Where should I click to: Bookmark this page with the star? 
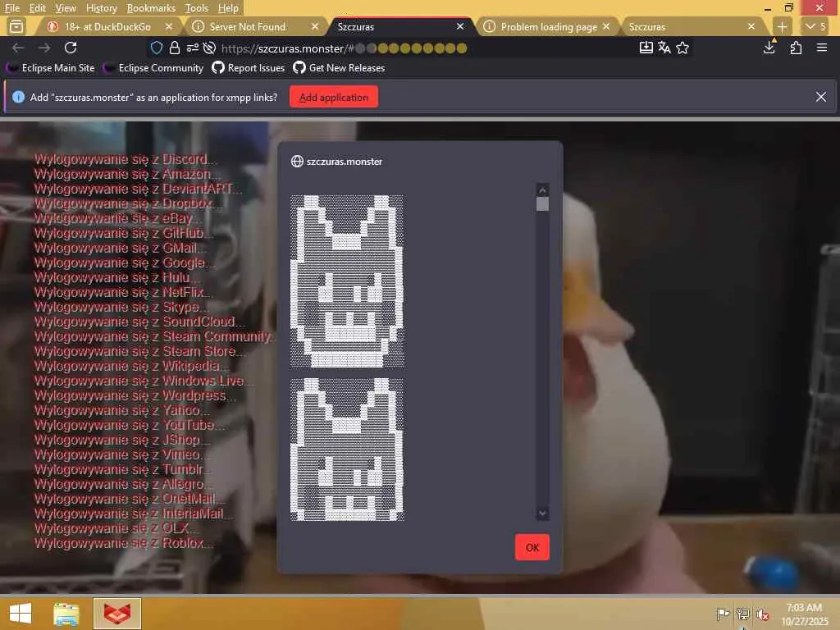[x=682, y=48]
